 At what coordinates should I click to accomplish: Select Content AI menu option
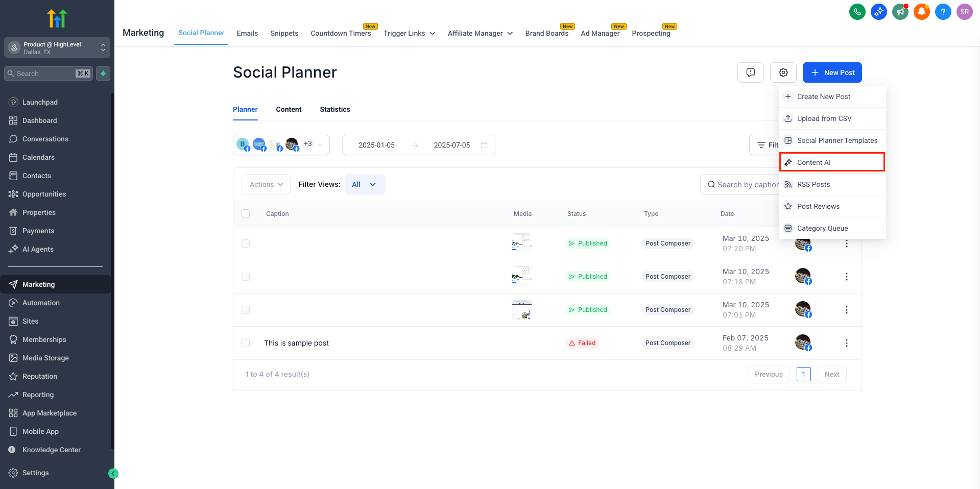pyautogui.click(x=832, y=162)
